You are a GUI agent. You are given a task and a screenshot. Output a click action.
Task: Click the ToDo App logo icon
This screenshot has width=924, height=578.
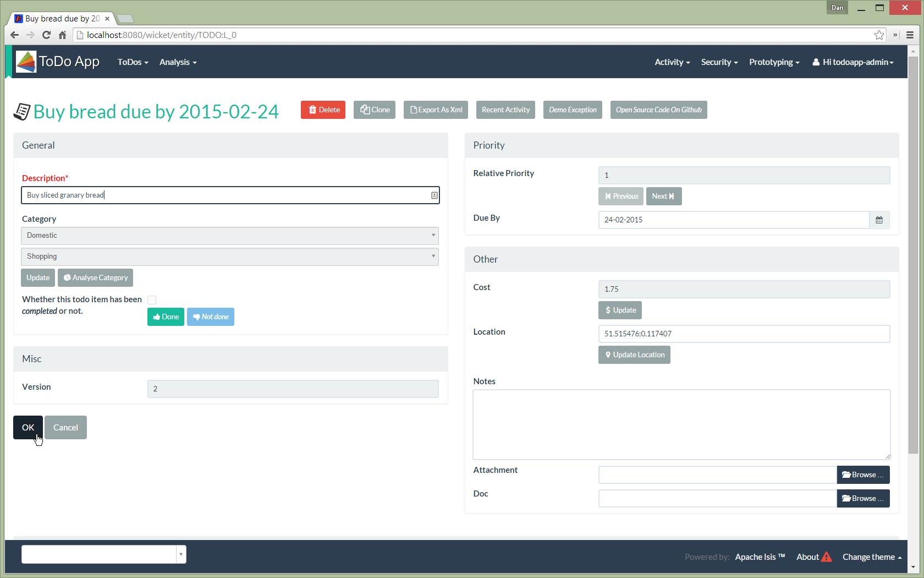pyautogui.click(x=26, y=62)
